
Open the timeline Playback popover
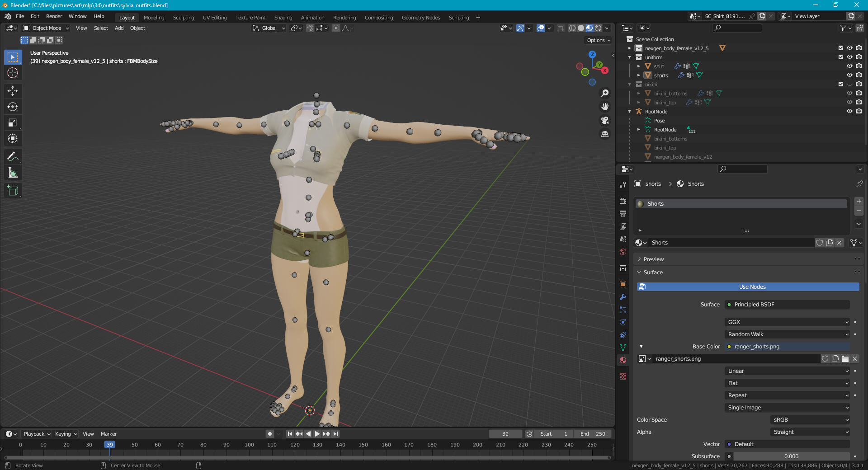click(x=37, y=434)
